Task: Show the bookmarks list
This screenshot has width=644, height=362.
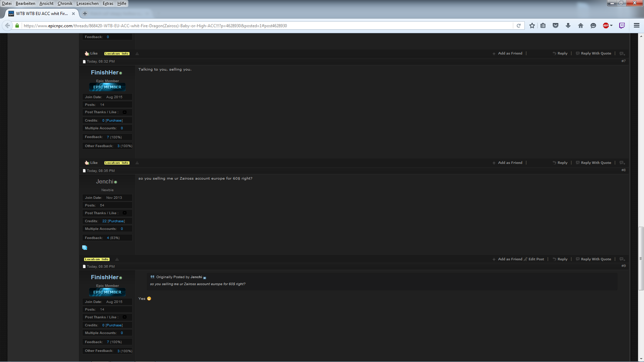Action: coord(543,26)
